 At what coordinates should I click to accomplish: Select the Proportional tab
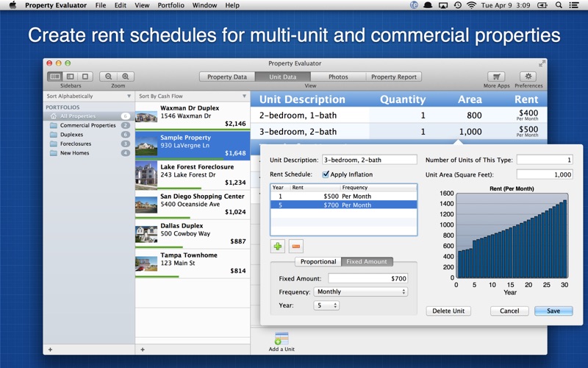click(x=318, y=262)
